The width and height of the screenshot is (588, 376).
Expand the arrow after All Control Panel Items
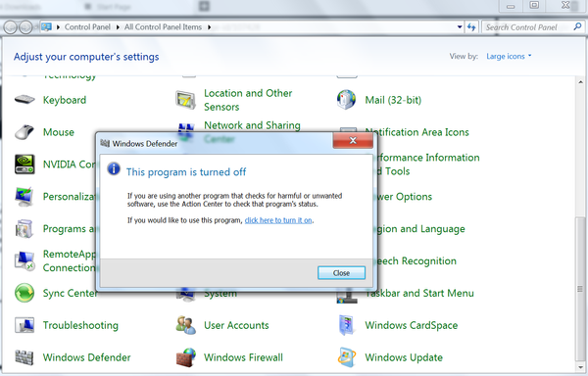tap(209, 27)
